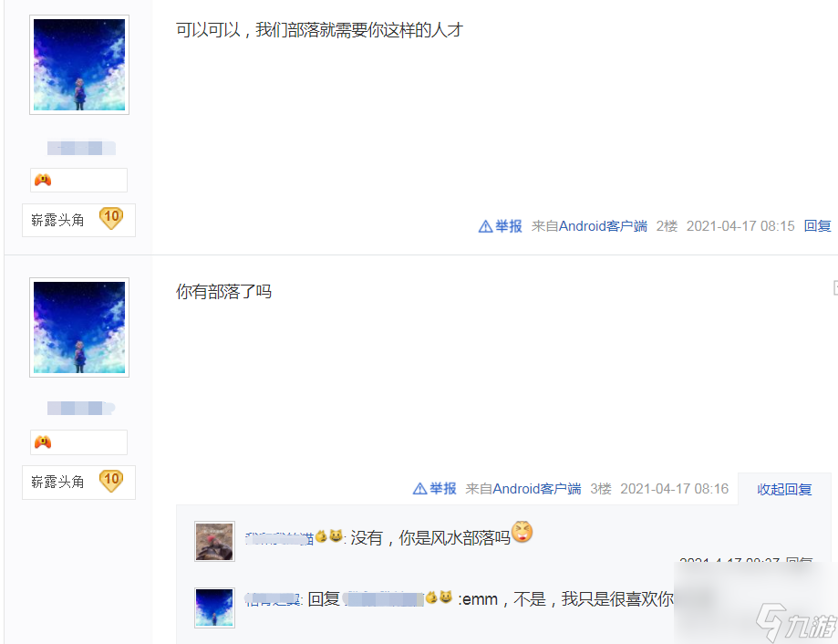Collapse replies with 收起回复
Viewport: 838px width, 644px height.
pos(784,489)
